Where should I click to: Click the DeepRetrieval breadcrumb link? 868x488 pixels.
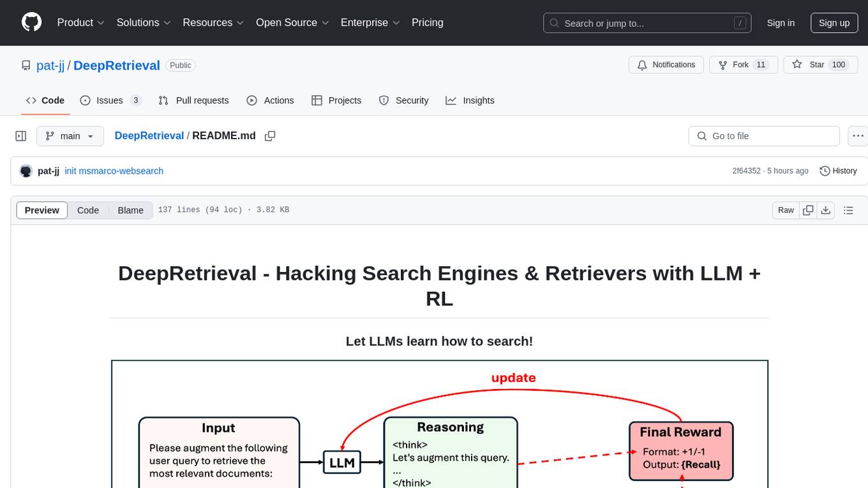pyautogui.click(x=149, y=135)
